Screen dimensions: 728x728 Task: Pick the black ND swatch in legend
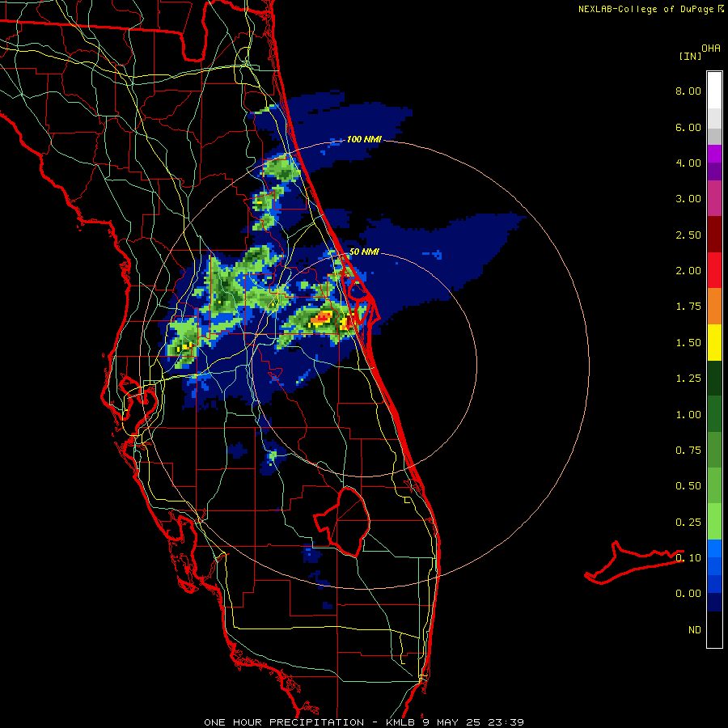coord(714,629)
